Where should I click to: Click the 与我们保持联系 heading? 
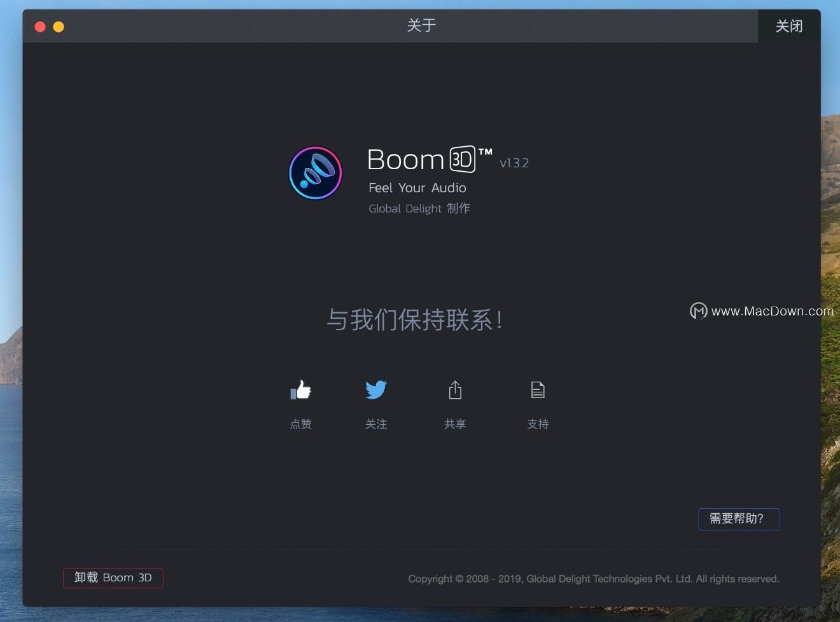tap(414, 320)
